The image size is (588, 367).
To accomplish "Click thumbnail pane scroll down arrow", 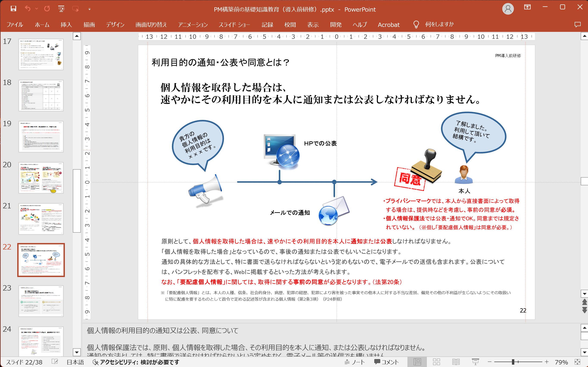I will pos(77,352).
